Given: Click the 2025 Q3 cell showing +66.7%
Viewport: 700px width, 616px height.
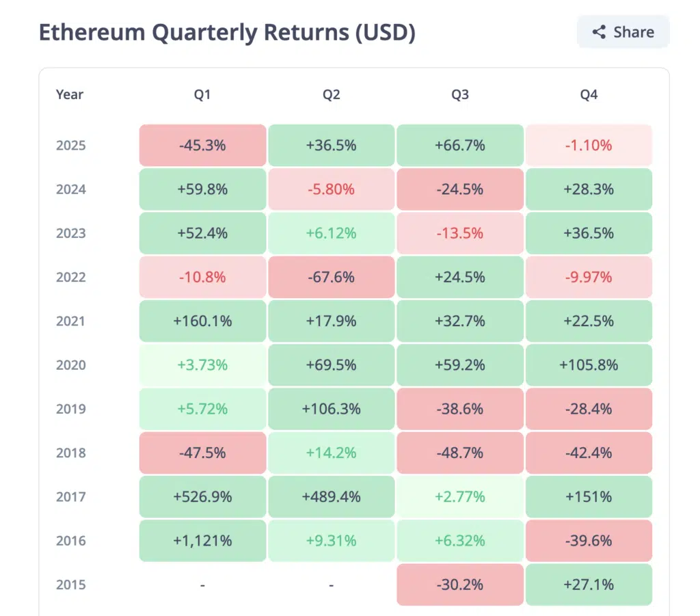Looking at the screenshot, I should coord(460,146).
